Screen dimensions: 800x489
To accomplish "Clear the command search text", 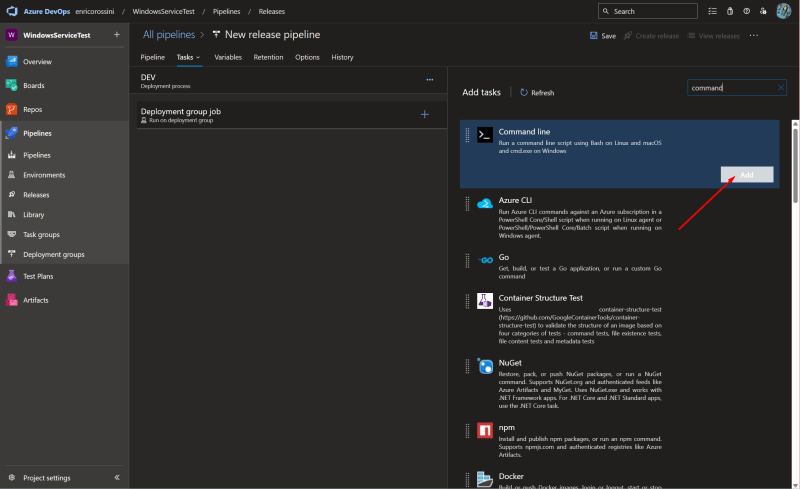I will [x=780, y=88].
